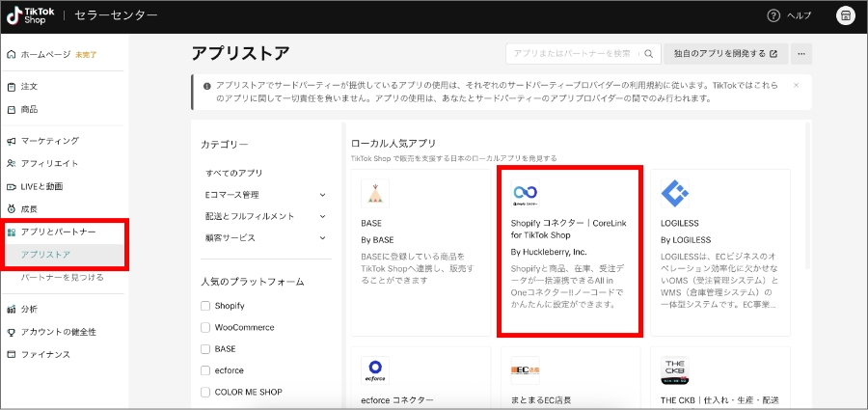Select すべてのアプリ category
868x410 pixels.
pos(234,174)
